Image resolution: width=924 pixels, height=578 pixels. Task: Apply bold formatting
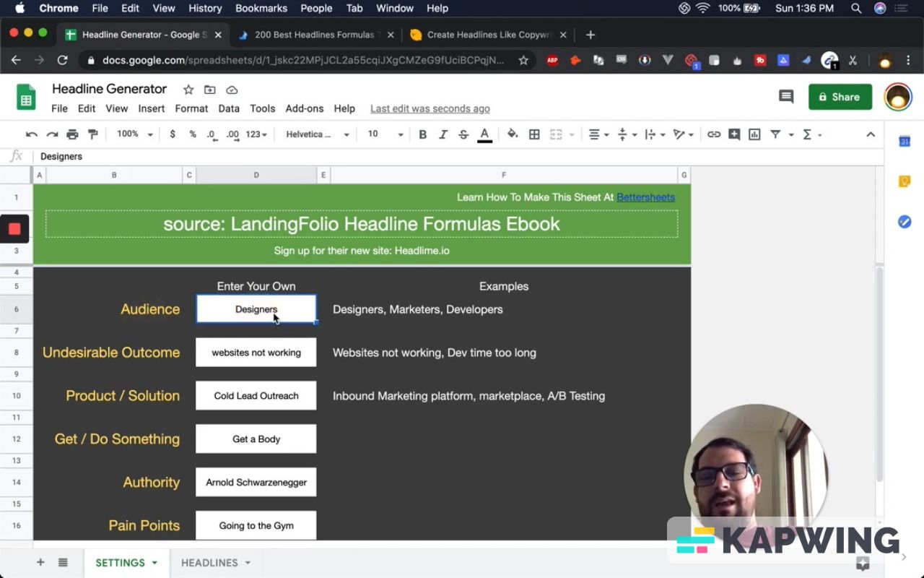click(423, 134)
